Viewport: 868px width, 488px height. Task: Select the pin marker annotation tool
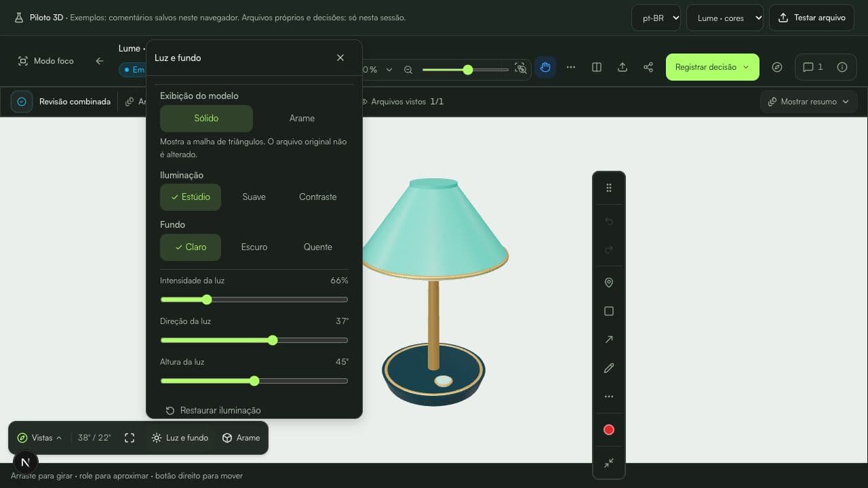(608, 283)
